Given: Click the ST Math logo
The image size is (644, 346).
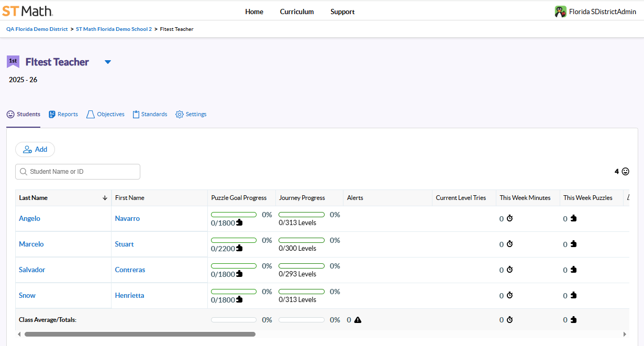Looking at the screenshot, I should (27, 11).
